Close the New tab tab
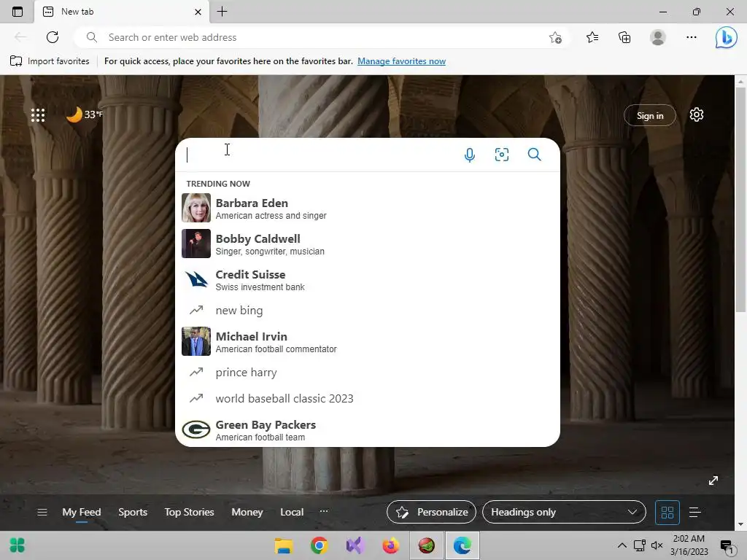747x560 pixels. pyautogui.click(x=198, y=12)
